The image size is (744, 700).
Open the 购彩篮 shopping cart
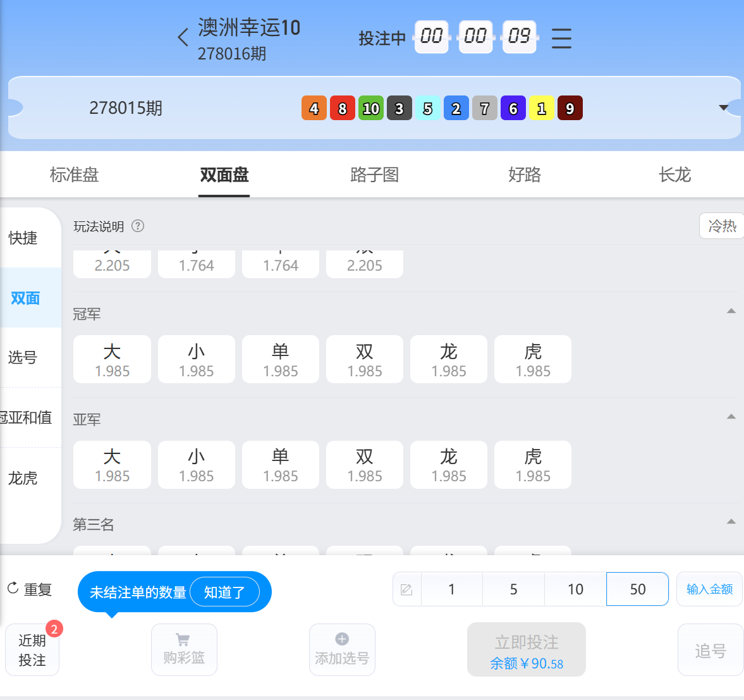(x=184, y=649)
